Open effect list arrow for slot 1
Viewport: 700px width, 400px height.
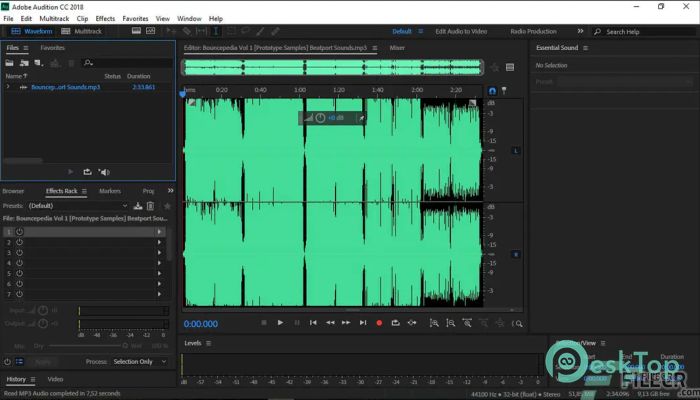click(159, 232)
